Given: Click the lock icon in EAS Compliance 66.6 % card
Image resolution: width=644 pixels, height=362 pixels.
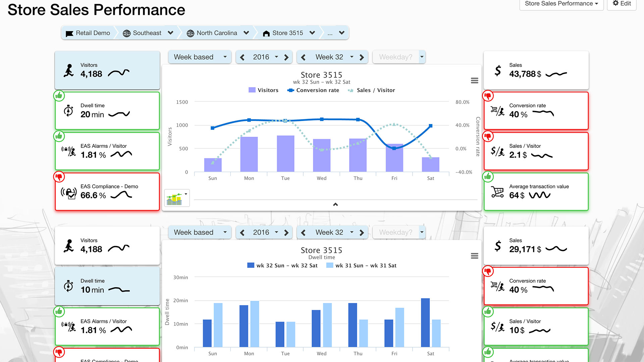Looking at the screenshot, I should pos(69,193).
